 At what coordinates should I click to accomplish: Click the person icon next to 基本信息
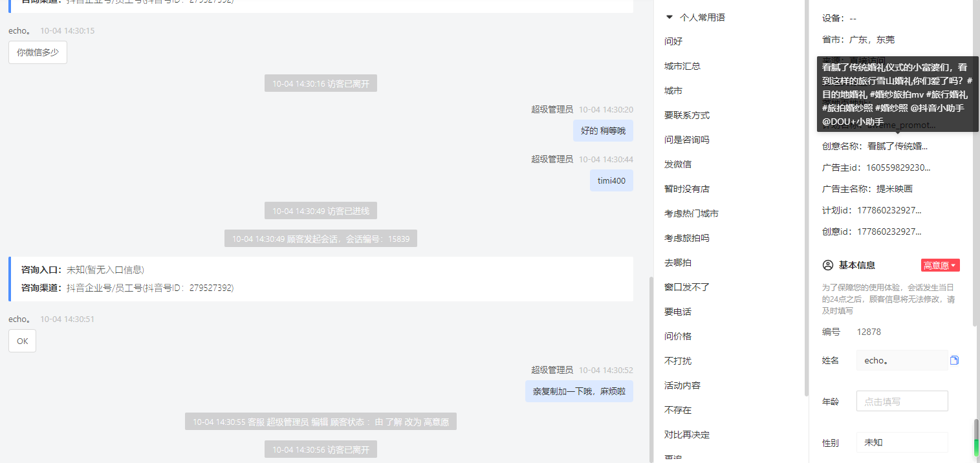click(x=827, y=265)
